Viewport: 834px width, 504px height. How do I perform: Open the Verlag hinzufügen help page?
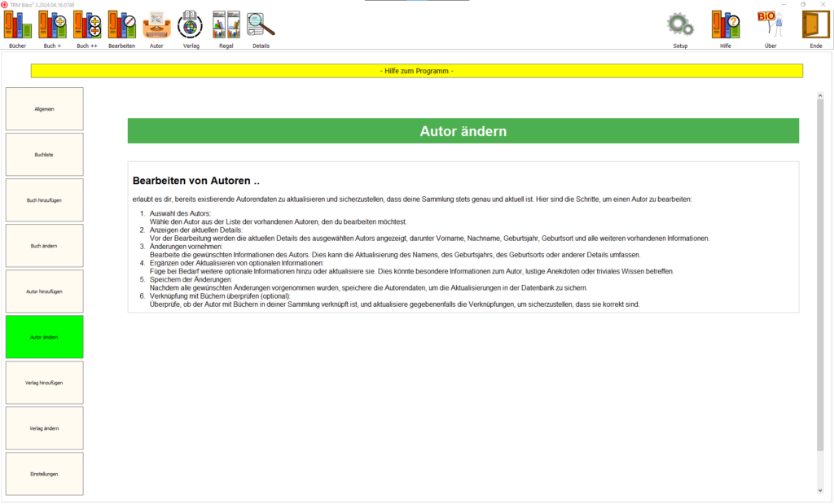44,383
